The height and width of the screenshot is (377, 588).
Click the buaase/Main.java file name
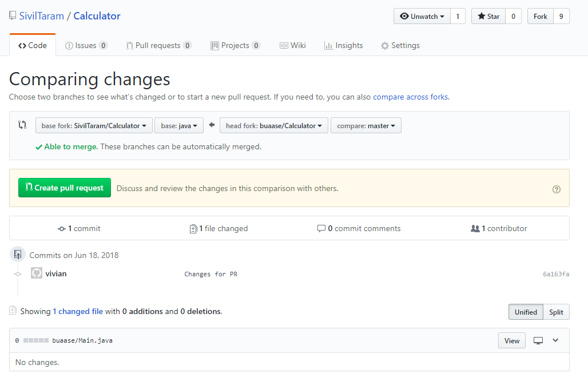tap(82, 340)
